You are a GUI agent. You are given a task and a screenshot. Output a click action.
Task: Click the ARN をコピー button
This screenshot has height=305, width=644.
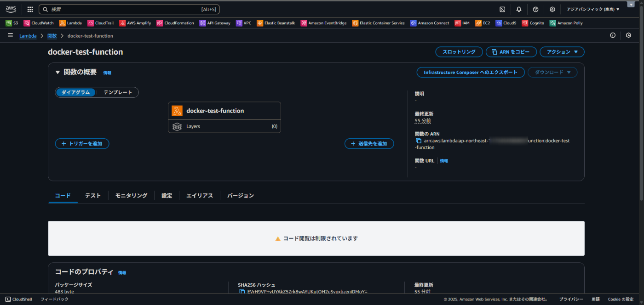(511, 52)
